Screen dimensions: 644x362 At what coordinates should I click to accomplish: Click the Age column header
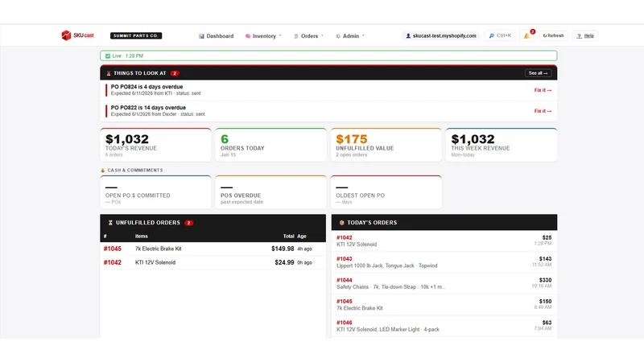coord(302,237)
